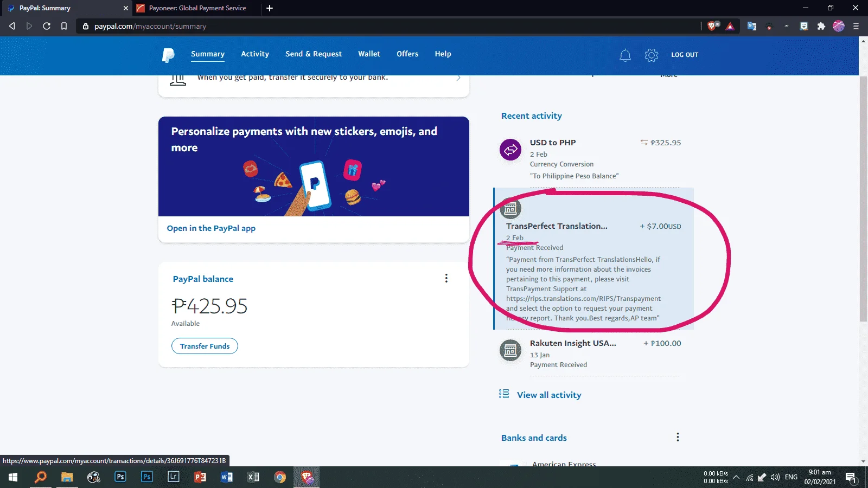Go back with browser back arrow
The height and width of the screenshot is (488, 868).
click(12, 26)
